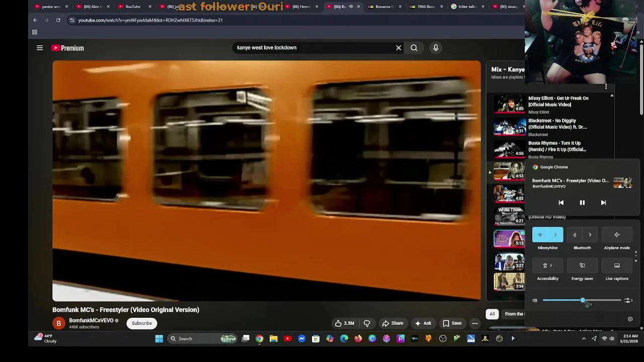Open Google Chrome from the taskbar
The image size is (644, 362).
(x=259, y=339)
